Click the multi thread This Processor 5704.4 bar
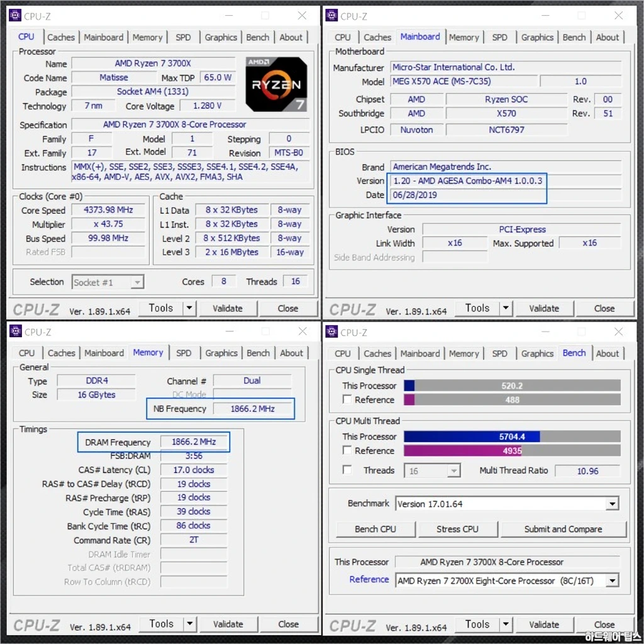The image size is (644, 644). pyautogui.click(x=512, y=436)
